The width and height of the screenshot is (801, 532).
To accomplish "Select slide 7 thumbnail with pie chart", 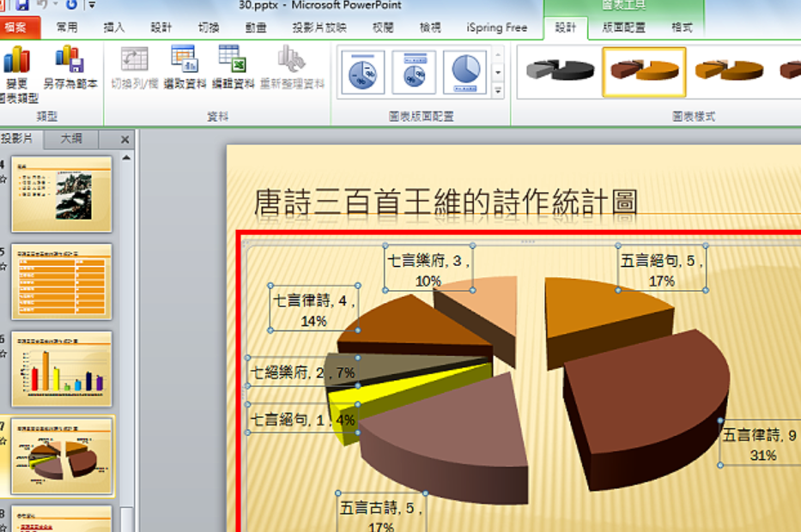I will coord(61,456).
